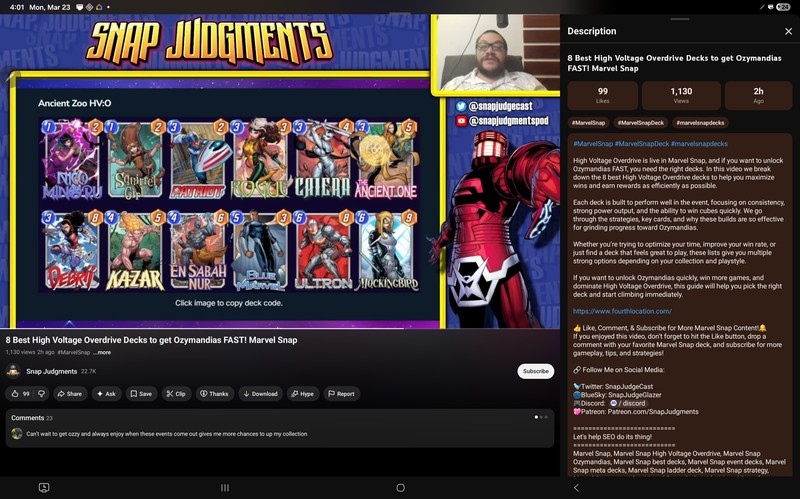Open the #MarvelSnapDeck hashtag chip
This screenshot has height=499, width=800.
(x=641, y=122)
